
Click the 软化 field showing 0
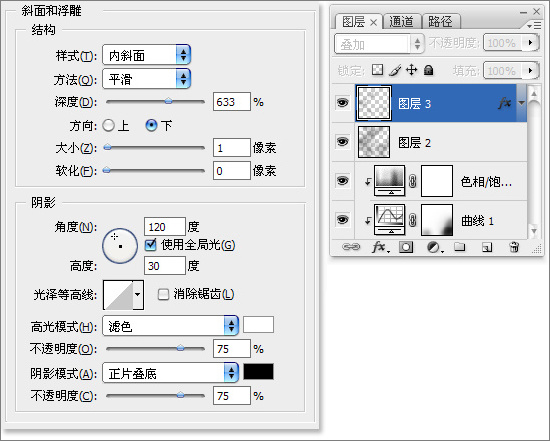(x=232, y=171)
